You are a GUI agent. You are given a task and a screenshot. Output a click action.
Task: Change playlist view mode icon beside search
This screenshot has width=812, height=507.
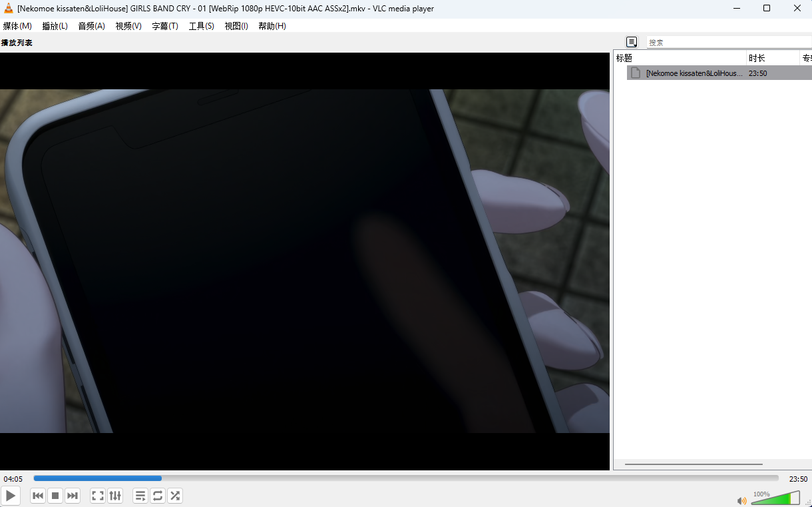[632, 42]
